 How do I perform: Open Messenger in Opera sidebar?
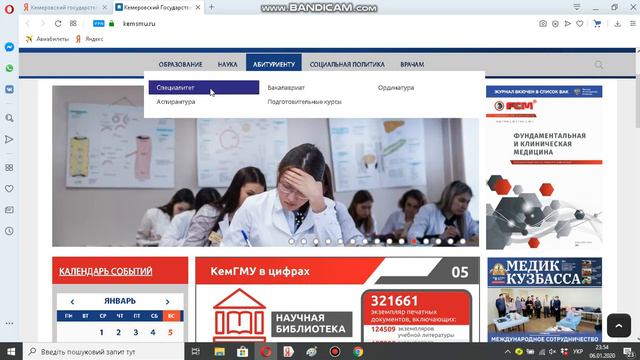[9, 47]
